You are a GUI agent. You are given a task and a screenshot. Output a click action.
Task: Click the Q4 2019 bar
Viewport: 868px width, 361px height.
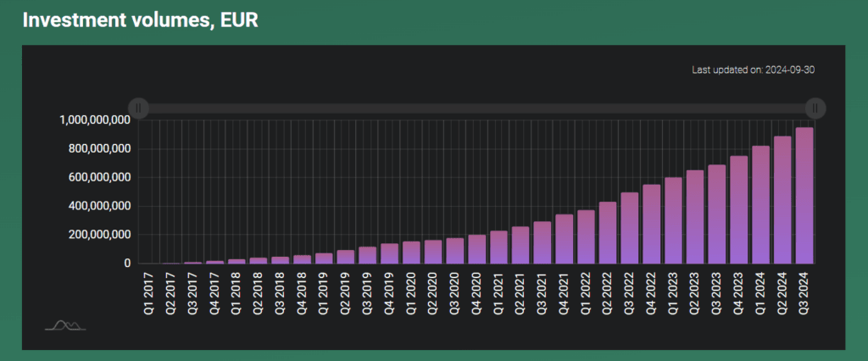[x=389, y=253]
